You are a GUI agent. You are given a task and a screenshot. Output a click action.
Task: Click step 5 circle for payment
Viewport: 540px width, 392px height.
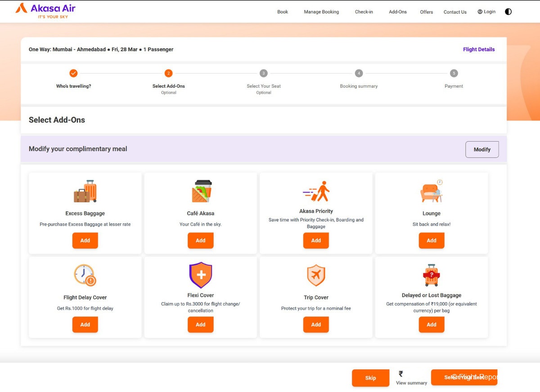point(454,73)
